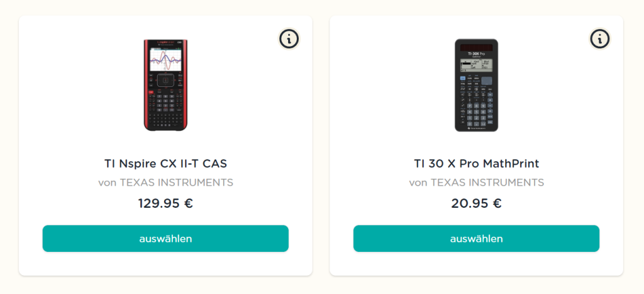
Task: Click the 129.95 € price
Action: [x=165, y=203]
